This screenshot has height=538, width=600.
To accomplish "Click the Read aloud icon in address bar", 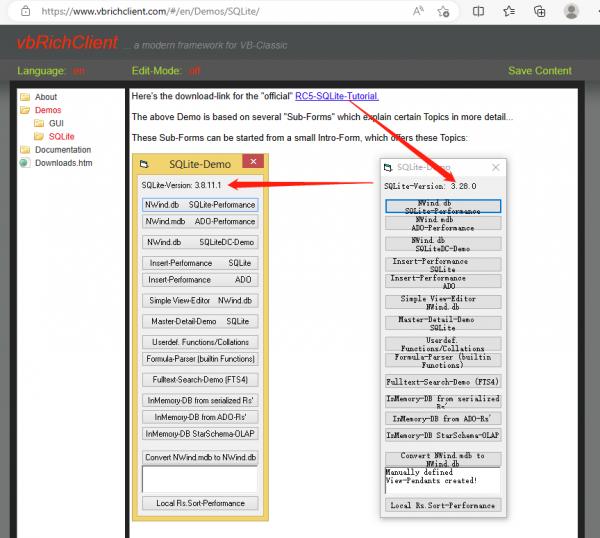I will 418,11.
